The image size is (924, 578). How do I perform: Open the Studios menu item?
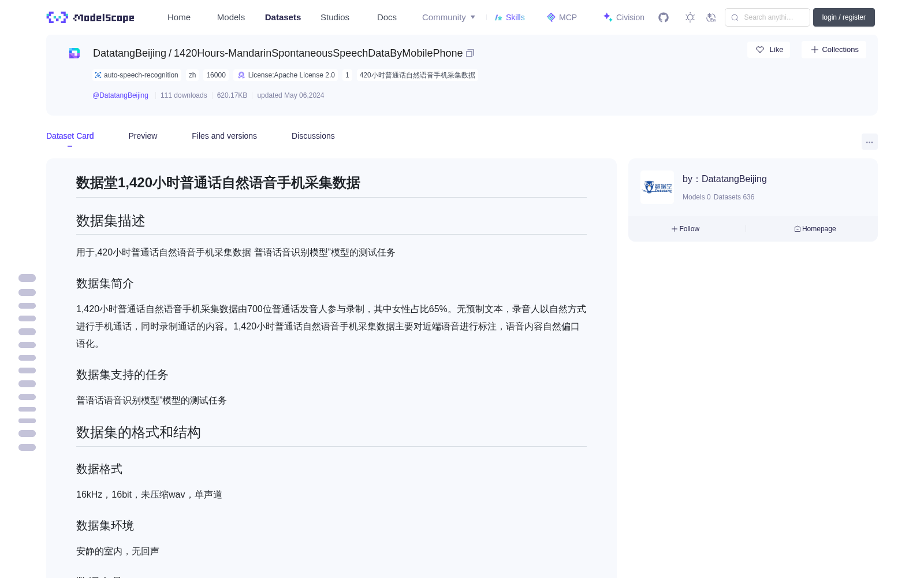[335, 17]
